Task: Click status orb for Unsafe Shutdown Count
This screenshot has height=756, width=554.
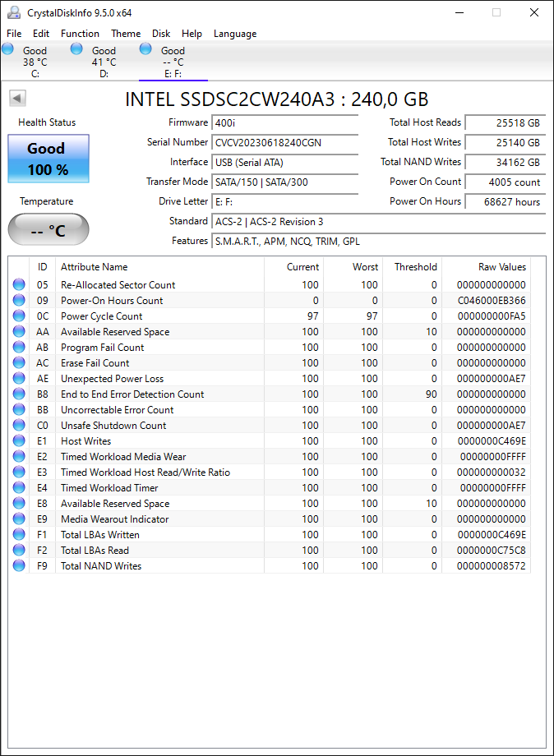Action: tap(19, 425)
